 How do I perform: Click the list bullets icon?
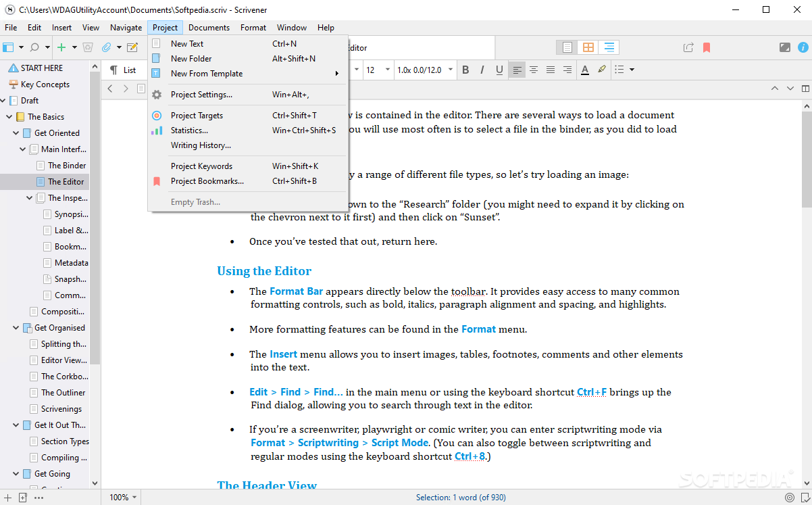coord(619,70)
